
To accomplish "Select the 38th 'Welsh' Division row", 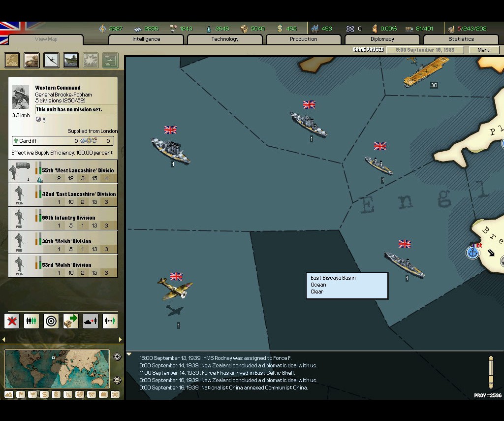I will click(x=63, y=242).
